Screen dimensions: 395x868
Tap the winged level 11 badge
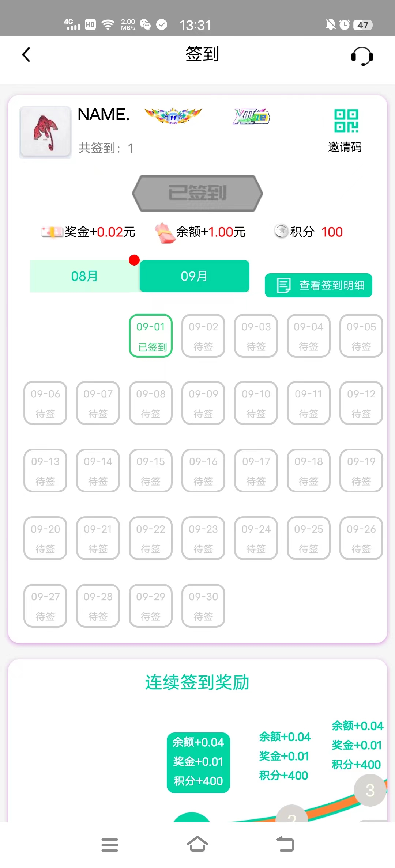coord(173,116)
